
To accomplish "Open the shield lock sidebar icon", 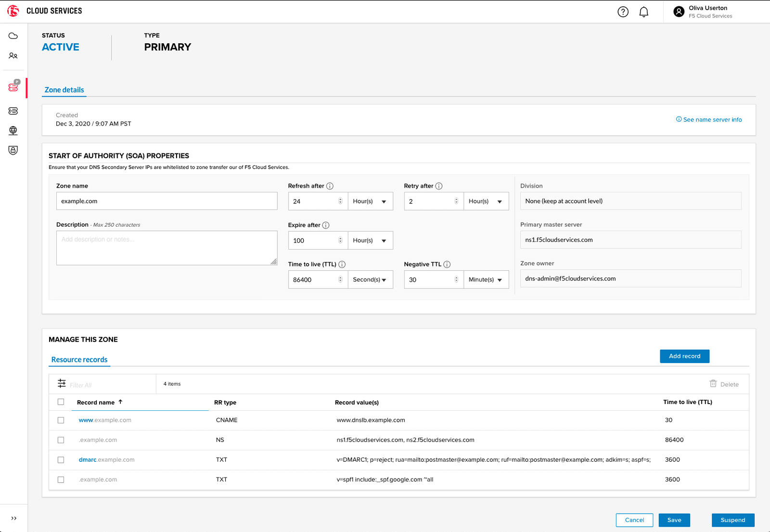I will pos(13,150).
